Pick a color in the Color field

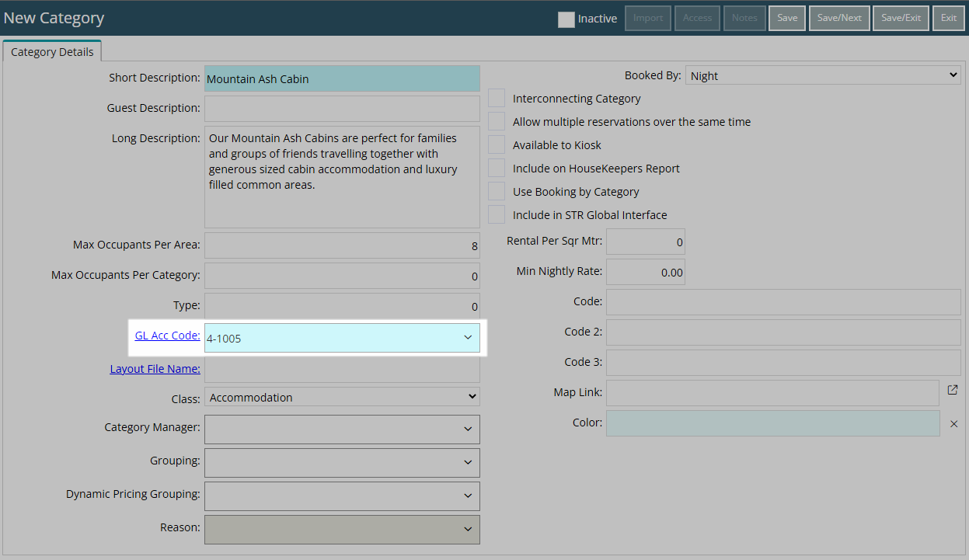[x=772, y=423]
